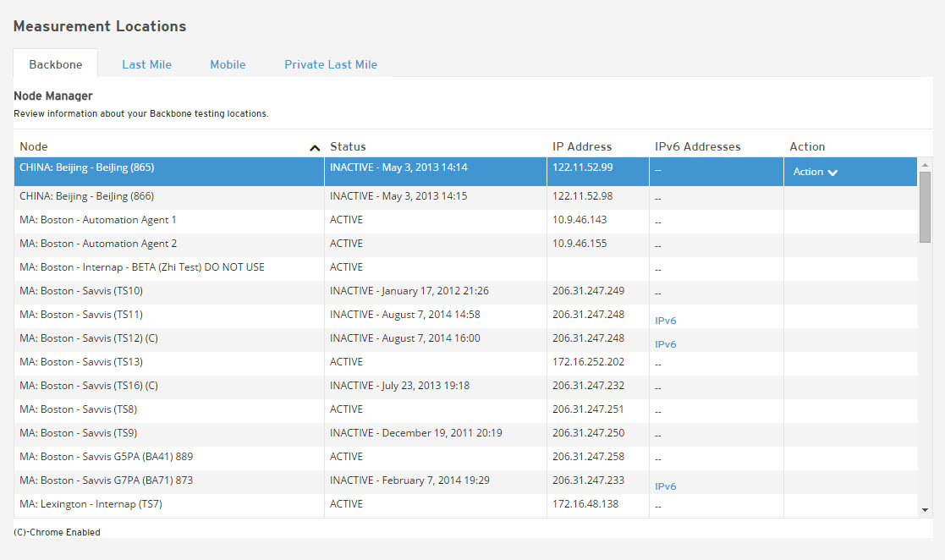945x560 pixels.
Task: Click the Measurement Locations page title
Action: pos(100,26)
